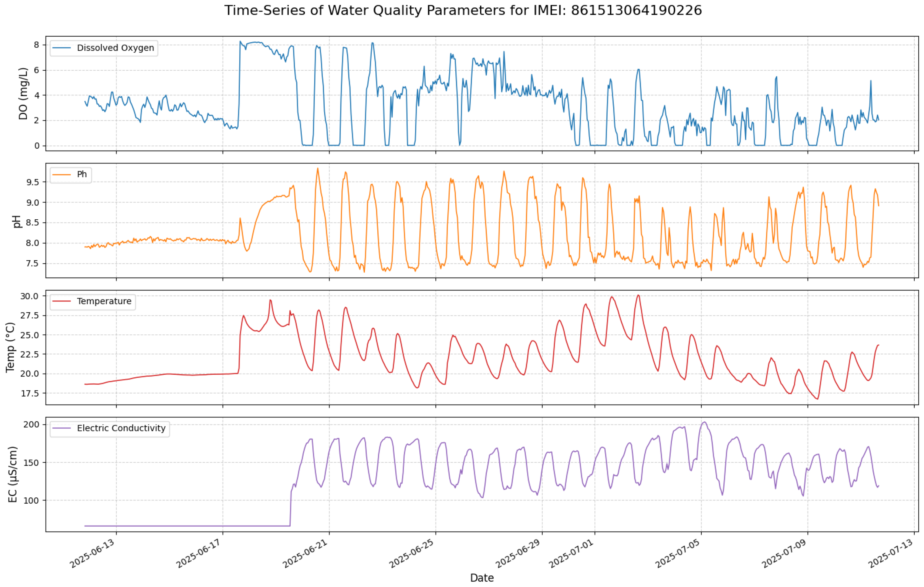Image resolution: width=924 pixels, height=587 pixels.
Task: Click the red Temperature legend line sample
Action: point(62,301)
